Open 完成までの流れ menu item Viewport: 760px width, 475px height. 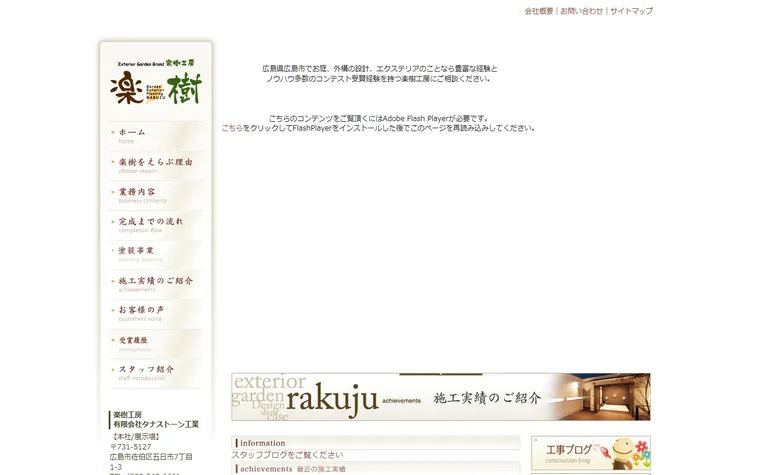pyautogui.click(x=156, y=225)
